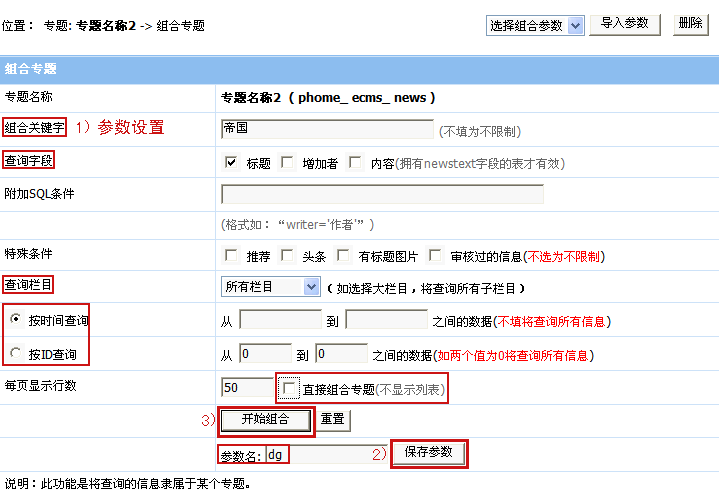Screen dimensions: 719x497
Task: Enable 直接组合专题 checkbox
Action: pyautogui.click(x=290, y=388)
